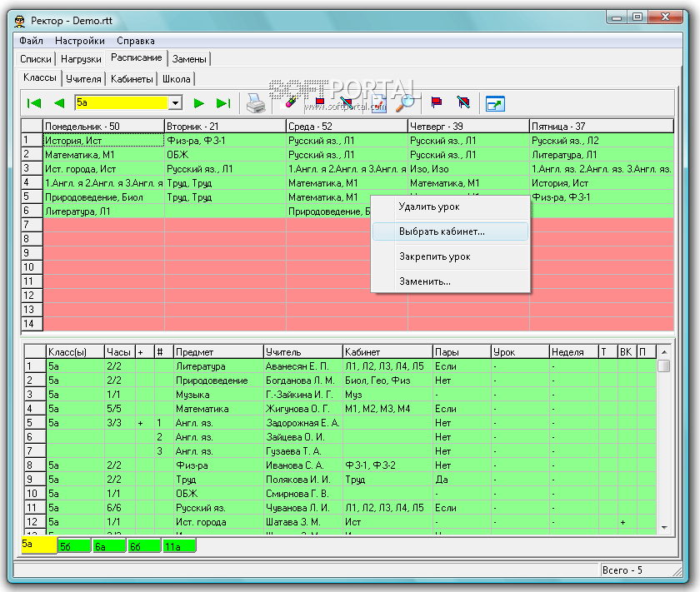
Task: Click the Пятница - 37 column header
Action: 602,127
